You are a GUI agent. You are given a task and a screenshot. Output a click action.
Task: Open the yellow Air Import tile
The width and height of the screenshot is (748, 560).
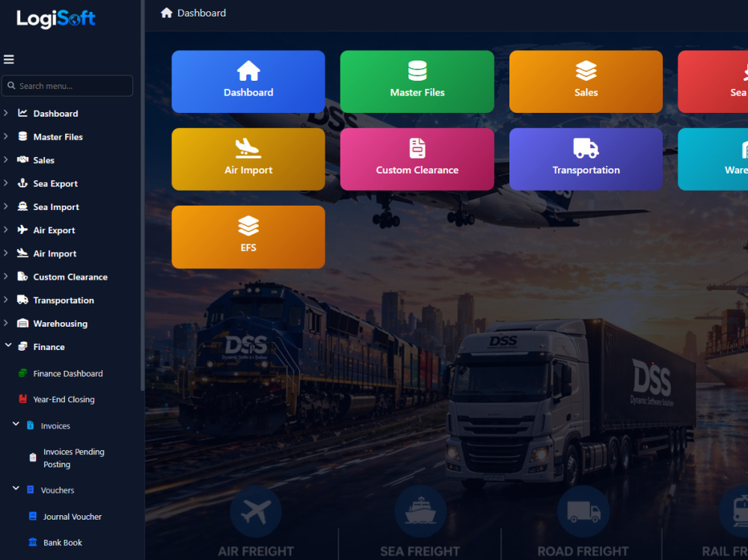tap(248, 159)
